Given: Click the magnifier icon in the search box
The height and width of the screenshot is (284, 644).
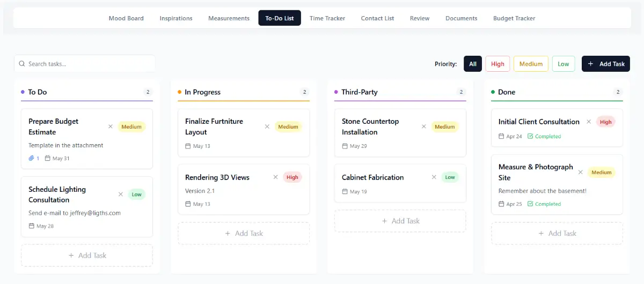Looking at the screenshot, I should click(x=22, y=64).
